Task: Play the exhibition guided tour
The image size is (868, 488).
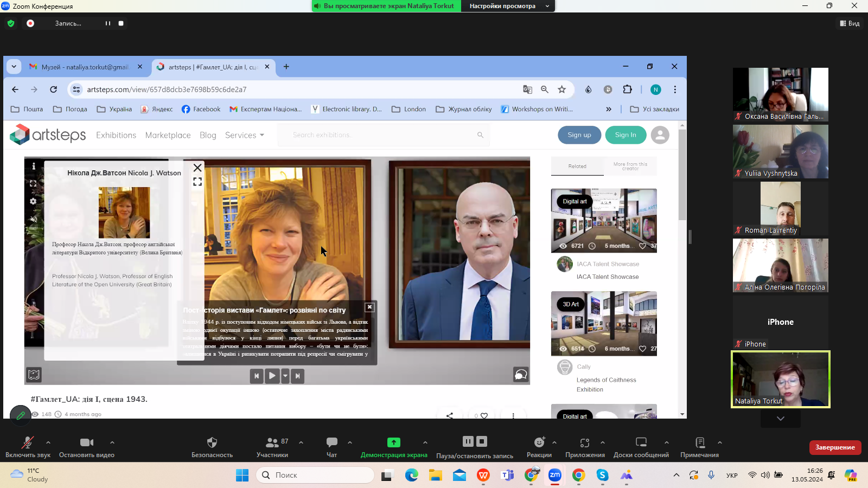Action: [272, 376]
